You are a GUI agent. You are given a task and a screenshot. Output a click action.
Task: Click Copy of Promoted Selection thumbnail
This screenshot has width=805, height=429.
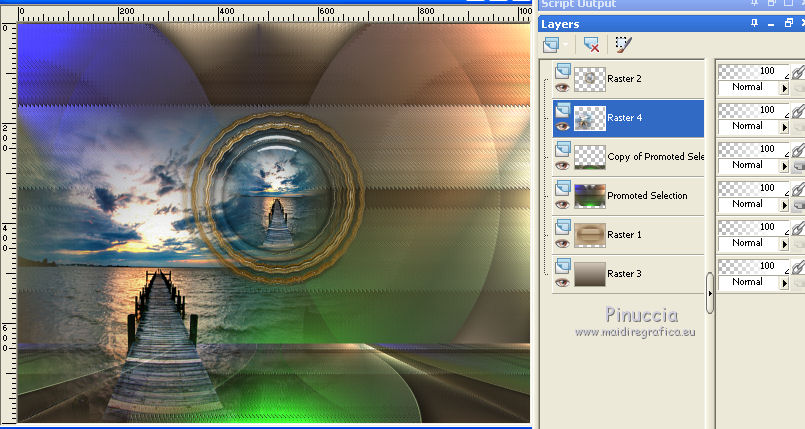589,157
